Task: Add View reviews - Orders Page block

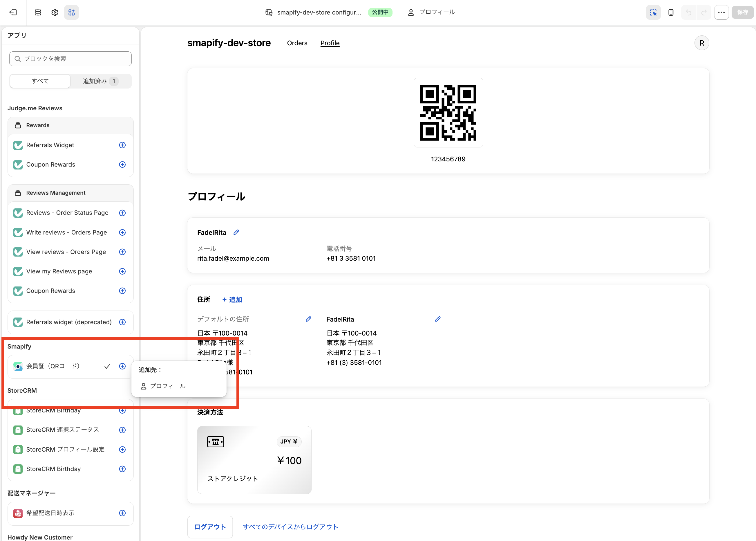Action: 122,252
